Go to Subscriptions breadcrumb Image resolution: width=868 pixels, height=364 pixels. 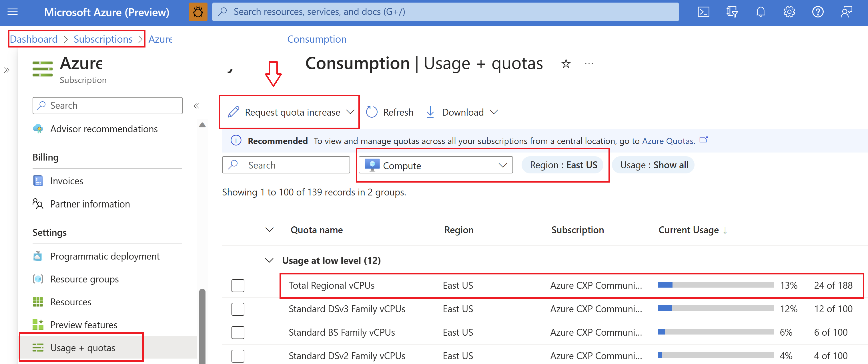[103, 39]
